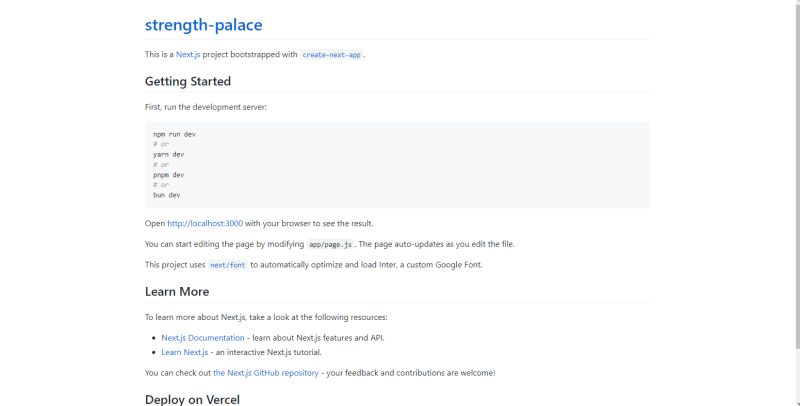Click the Deploy on Vercel heading
This screenshot has width=800, height=406.
[192, 399]
